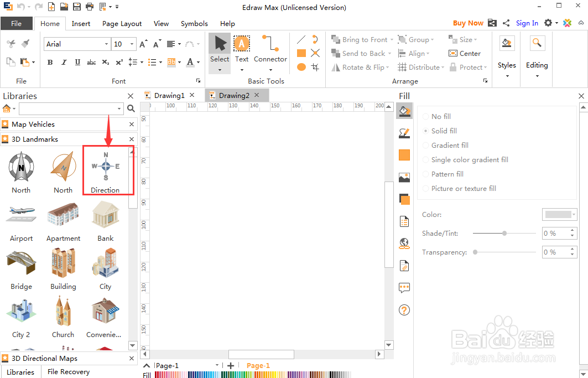The image size is (588, 378).
Task: Select the Text tool icon
Action: click(242, 44)
